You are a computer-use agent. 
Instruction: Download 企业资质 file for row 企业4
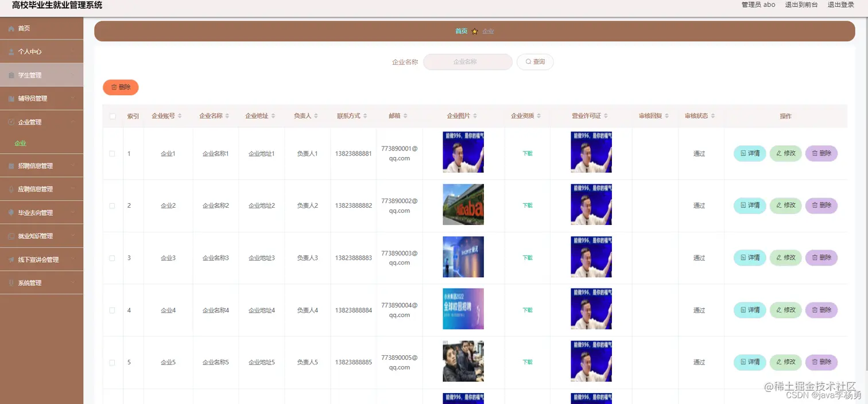[x=528, y=310]
